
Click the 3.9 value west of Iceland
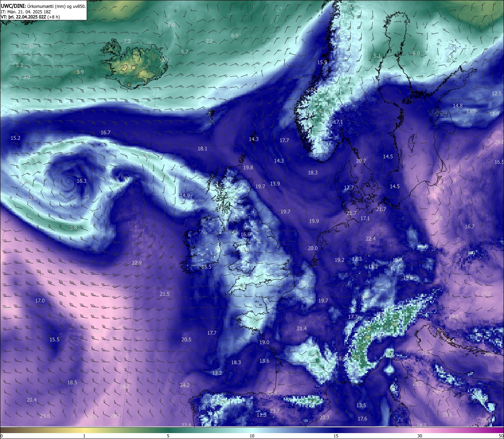pyautogui.click(x=80, y=72)
